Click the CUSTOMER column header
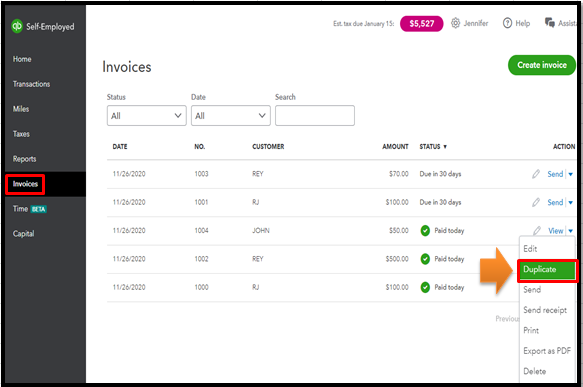 click(268, 146)
